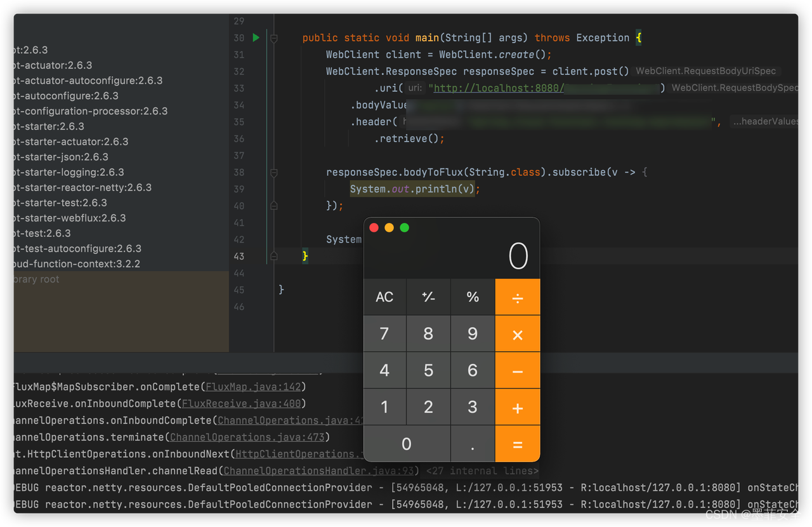Viewport: 812px width, 527px height.
Task: Click calculator plus-minus sign button
Action: (x=428, y=297)
